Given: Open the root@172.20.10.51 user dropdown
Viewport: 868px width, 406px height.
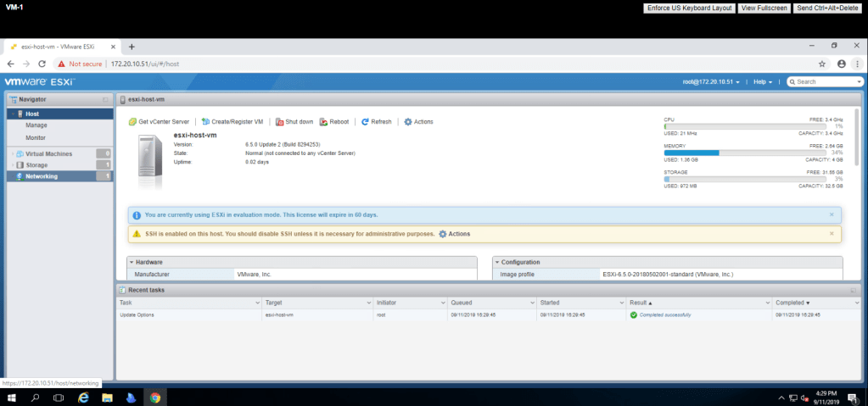Looking at the screenshot, I should (x=711, y=82).
